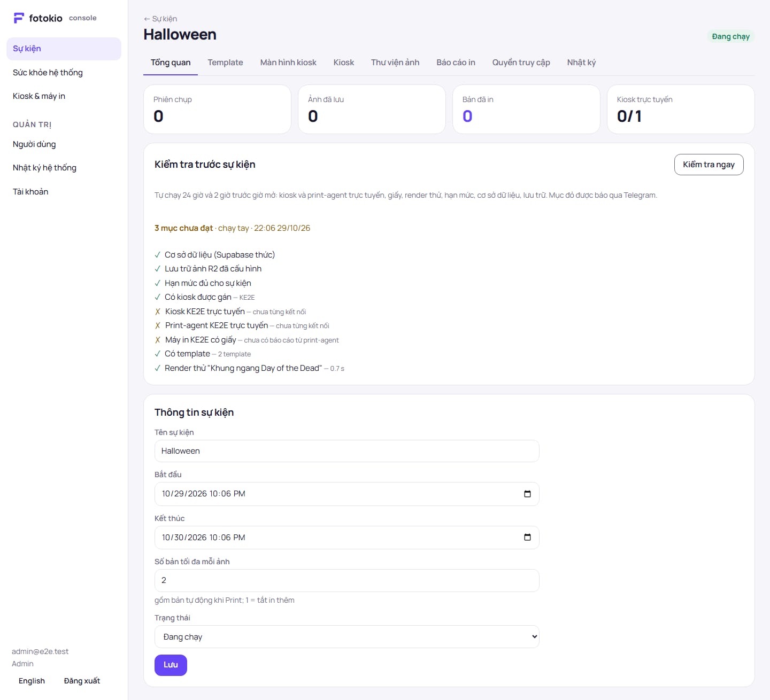The width and height of the screenshot is (770, 700).
Task: Open the Template tab
Action: [x=225, y=63]
